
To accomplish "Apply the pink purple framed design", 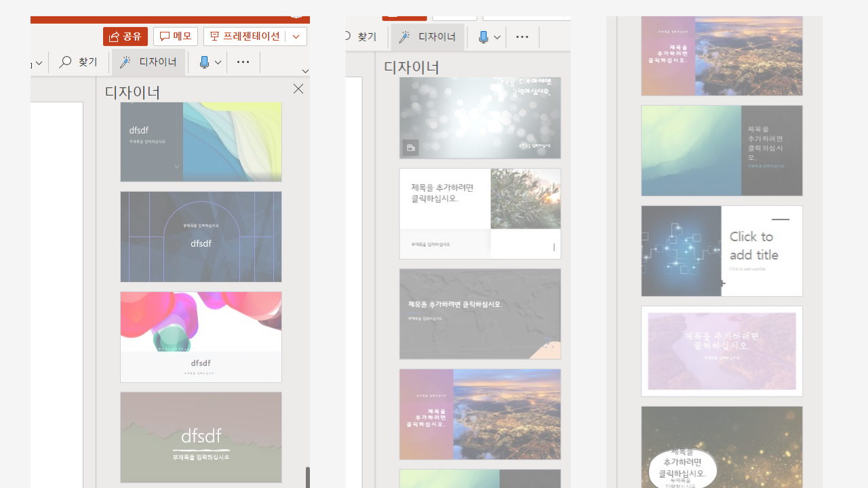I will point(722,351).
